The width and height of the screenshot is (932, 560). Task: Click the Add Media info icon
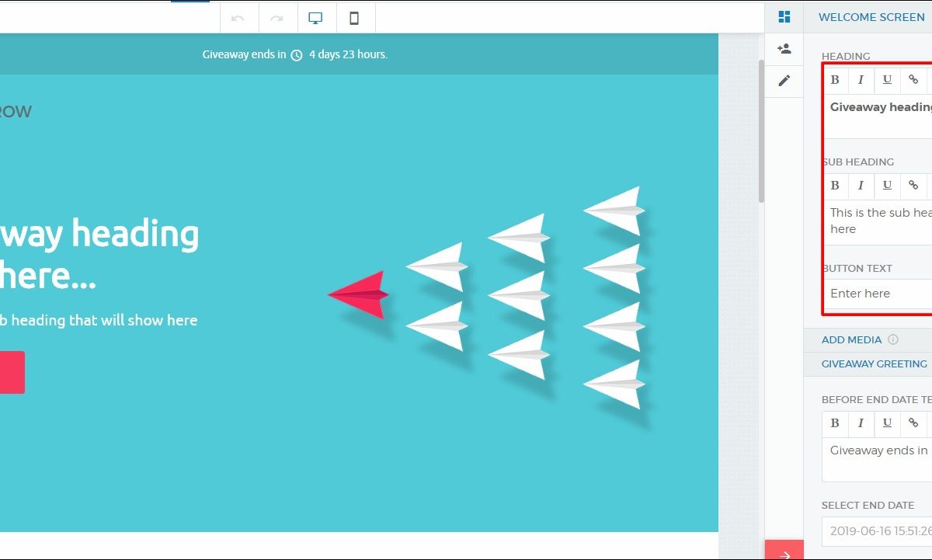pos(893,339)
